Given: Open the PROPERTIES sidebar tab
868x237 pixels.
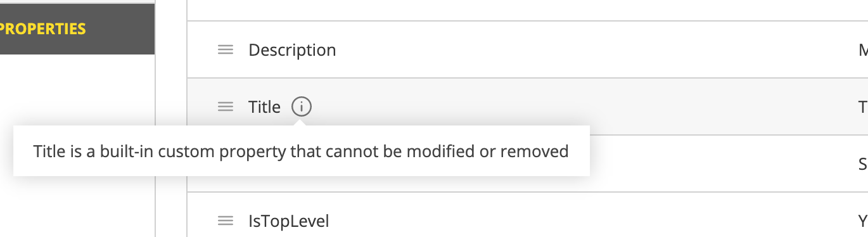Looking at the screenshot, I should pos(77,29).
